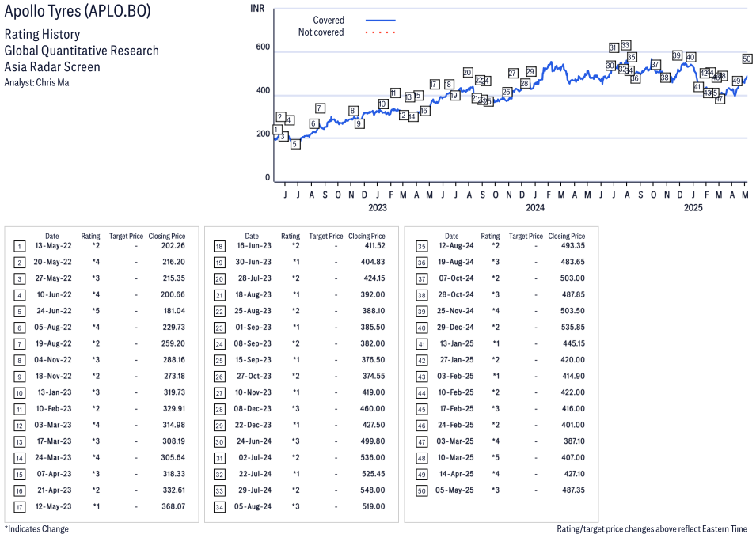The height and width of the screenshot is (534, 756).
Task: Click the "*Indicates Change" footnote
Action: tap(36, 528)
